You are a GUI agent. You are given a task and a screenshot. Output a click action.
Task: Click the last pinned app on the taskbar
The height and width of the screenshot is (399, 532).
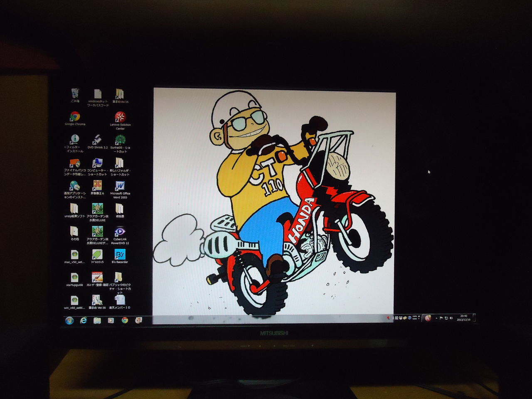tap(139, 320)
